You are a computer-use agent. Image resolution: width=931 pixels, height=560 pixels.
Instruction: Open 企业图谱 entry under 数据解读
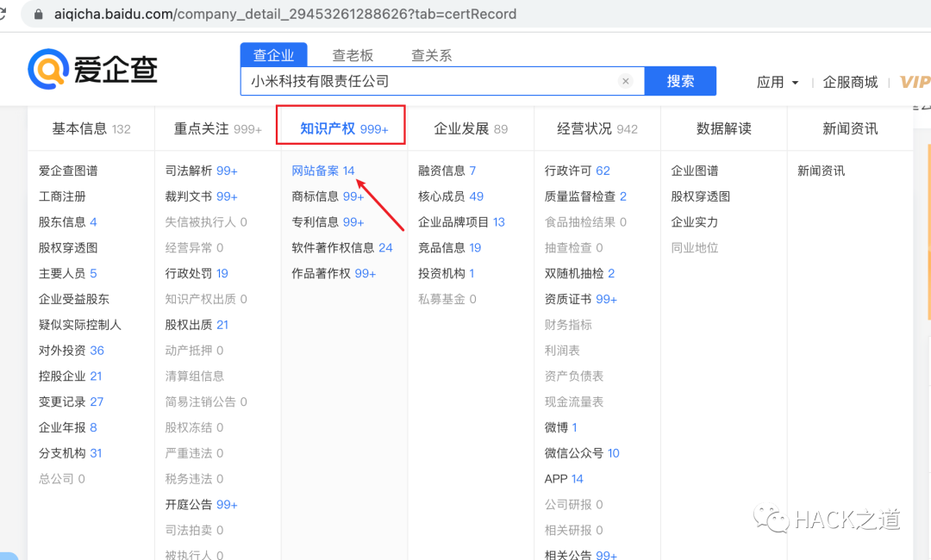point(695,171)
